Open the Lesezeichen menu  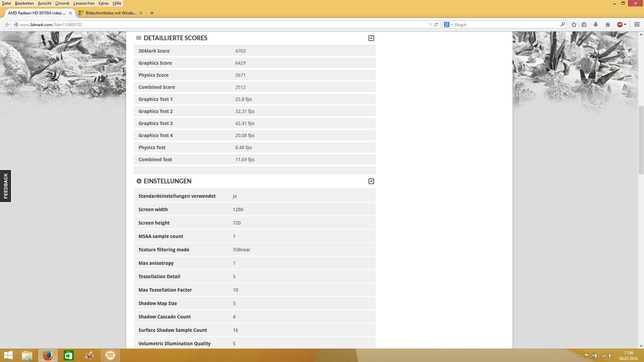coord(84,3)
